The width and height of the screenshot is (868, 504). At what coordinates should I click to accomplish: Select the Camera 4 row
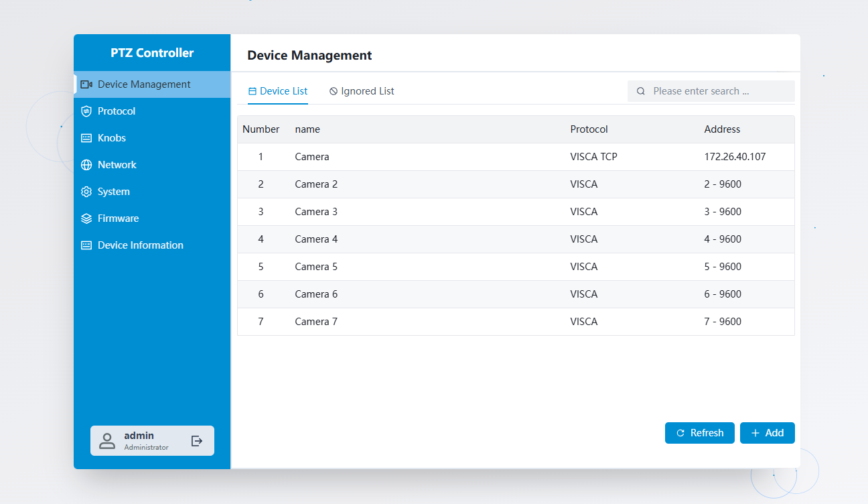pos(516,239)
